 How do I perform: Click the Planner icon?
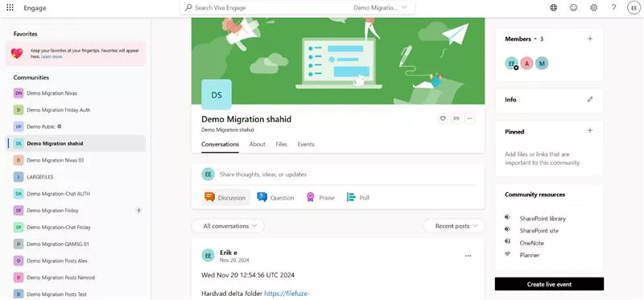coord(508,253)
